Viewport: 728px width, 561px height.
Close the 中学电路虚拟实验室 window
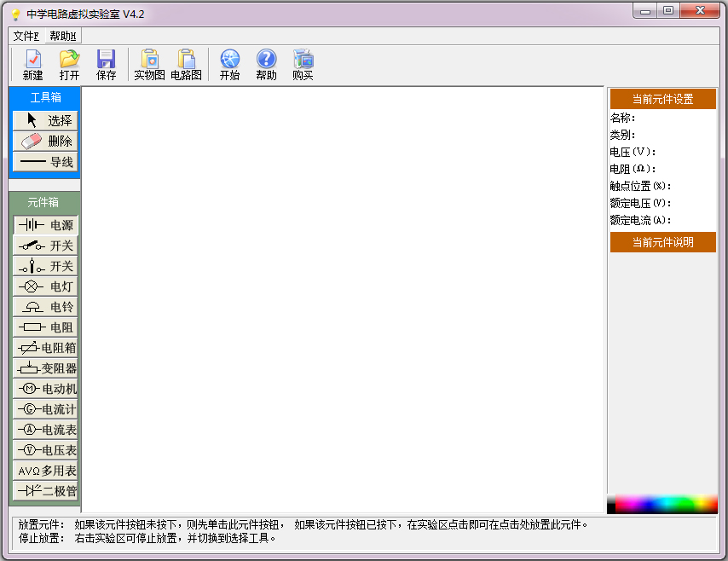[700, 11]
